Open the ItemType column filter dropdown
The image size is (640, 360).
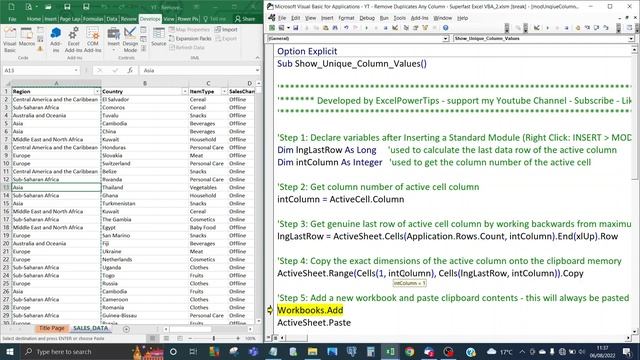pyautogui.click(x=224, y=91)
